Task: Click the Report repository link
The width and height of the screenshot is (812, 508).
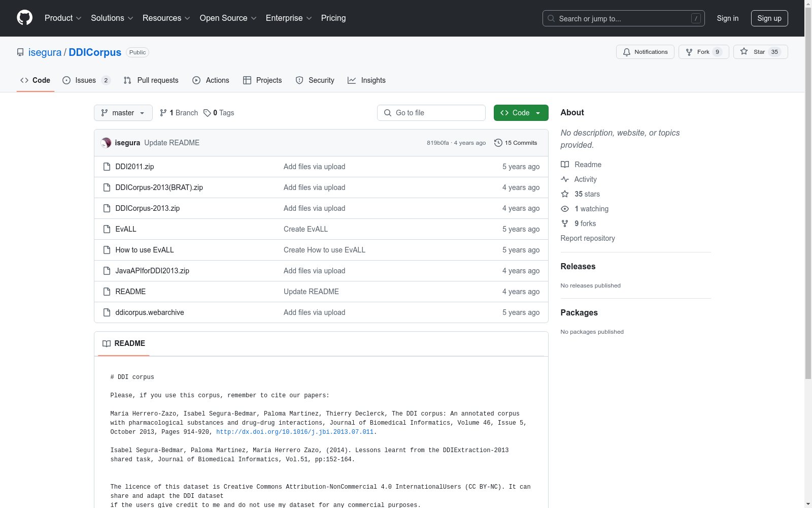Action: [x=588, y=238]
